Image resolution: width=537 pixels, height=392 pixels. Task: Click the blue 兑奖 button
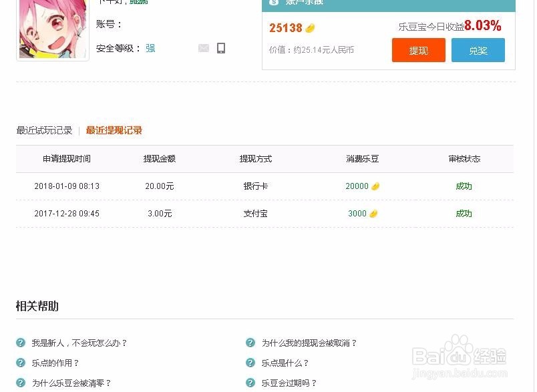(x=478, y=50)
